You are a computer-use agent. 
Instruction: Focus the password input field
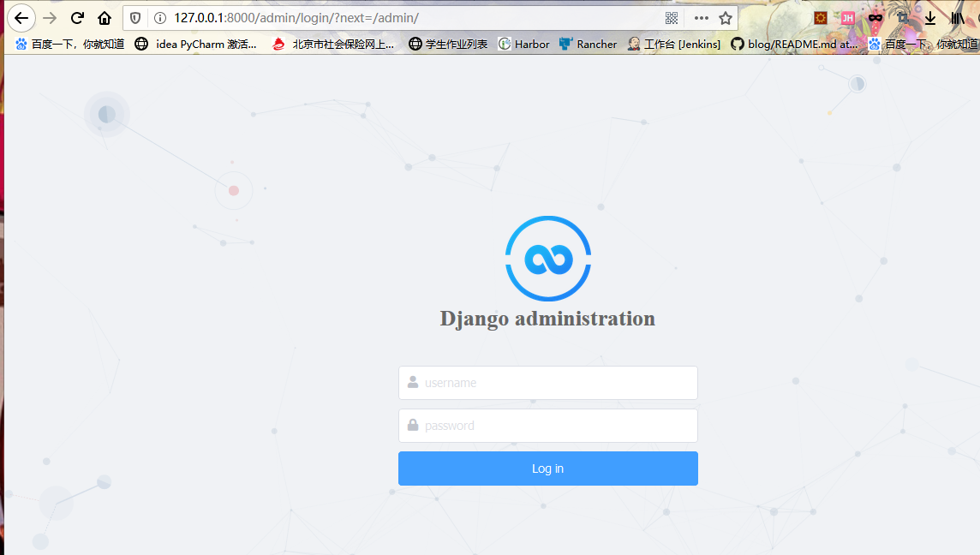(548, 426)
